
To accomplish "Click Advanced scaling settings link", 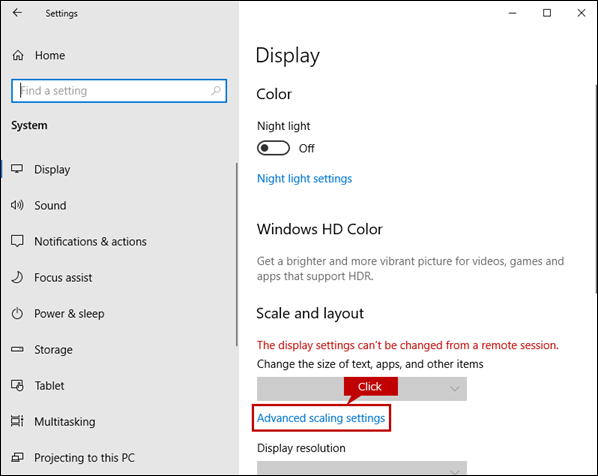I will (321, 418).
